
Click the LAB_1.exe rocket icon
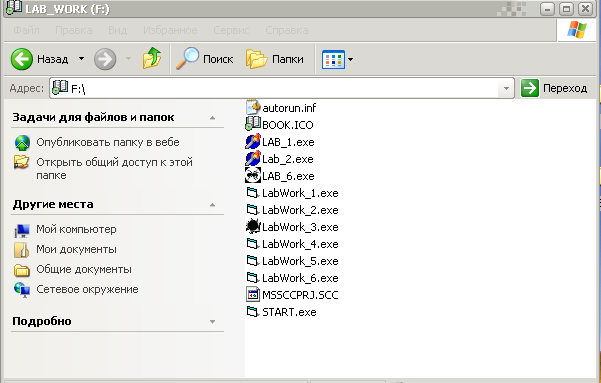point(253,141)
